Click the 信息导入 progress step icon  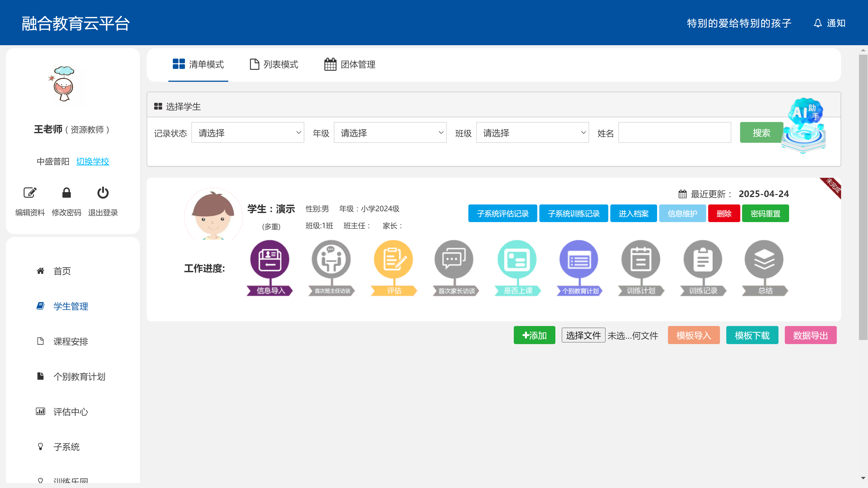point(270,260)
